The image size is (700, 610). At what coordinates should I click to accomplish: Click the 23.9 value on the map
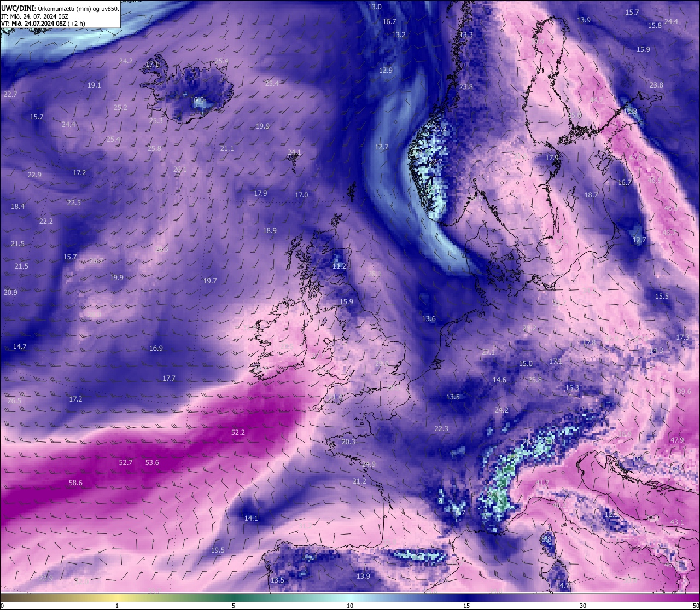(46, 578)
